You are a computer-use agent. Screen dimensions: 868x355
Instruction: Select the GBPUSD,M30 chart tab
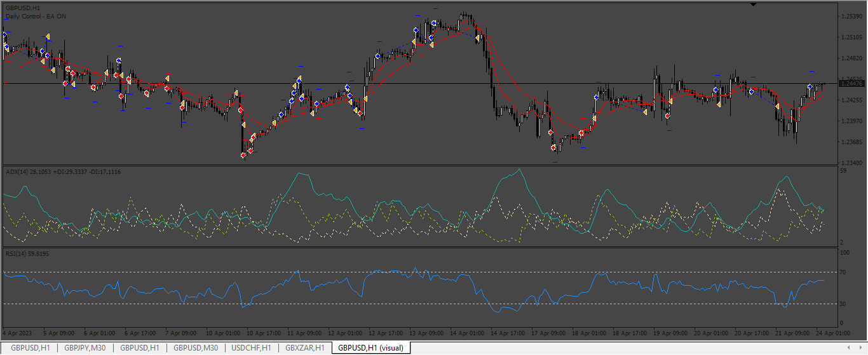[x=196, y=347]
